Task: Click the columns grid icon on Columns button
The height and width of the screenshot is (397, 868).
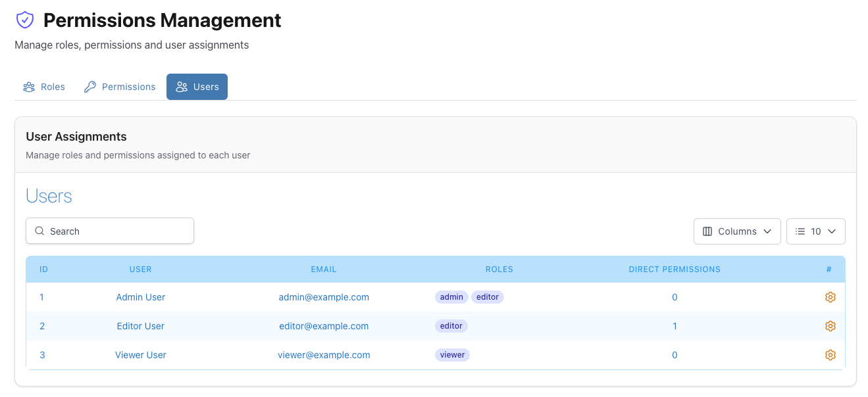Action: click(x=707, y=231)
